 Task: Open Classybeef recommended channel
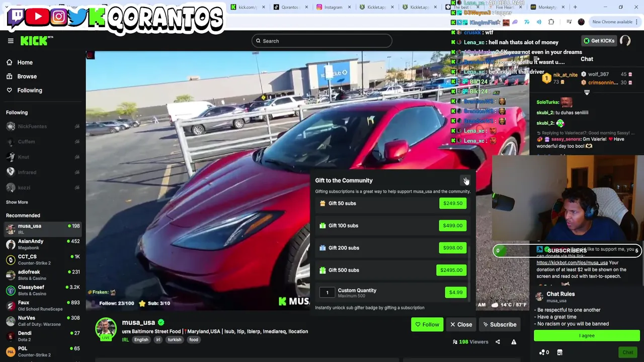tap(43, 290)
